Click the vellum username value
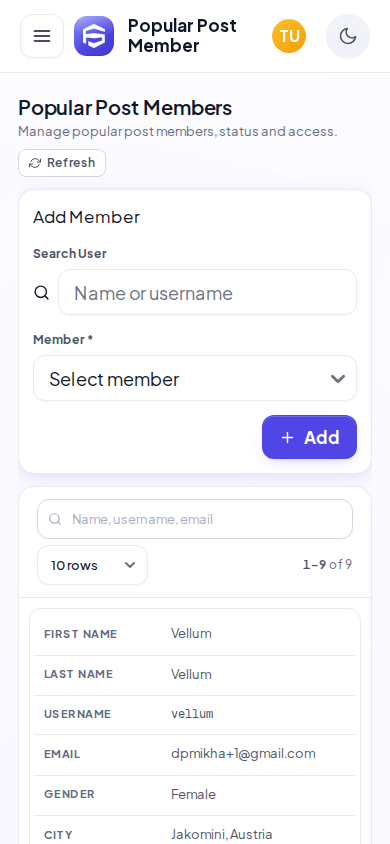 [192, 714]
